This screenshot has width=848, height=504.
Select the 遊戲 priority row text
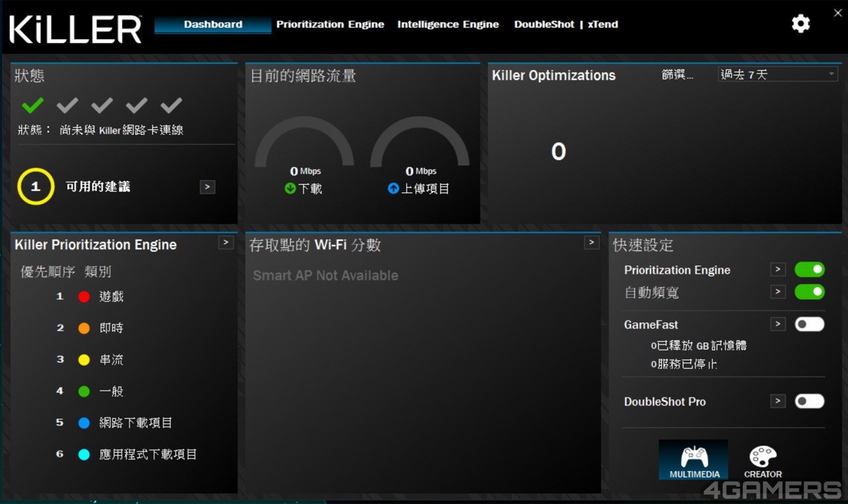[x=111, y=297]
